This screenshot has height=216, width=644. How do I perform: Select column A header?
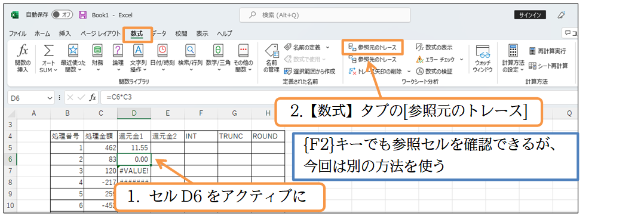point(33,113)
